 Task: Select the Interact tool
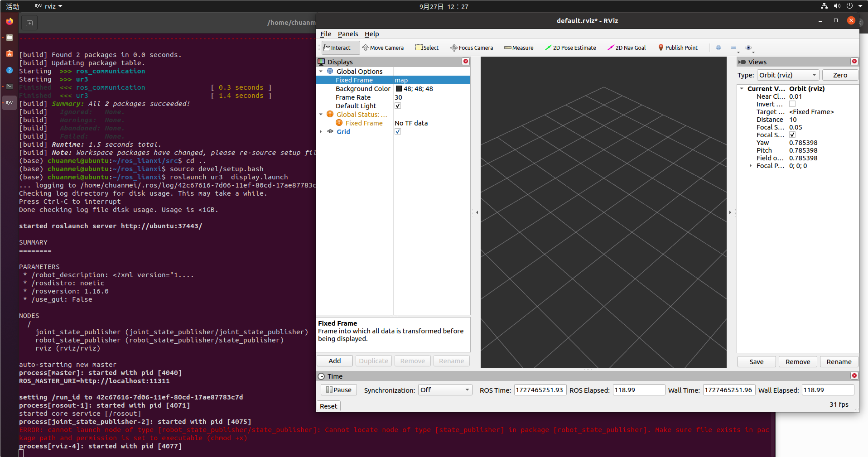pos(339,48)
